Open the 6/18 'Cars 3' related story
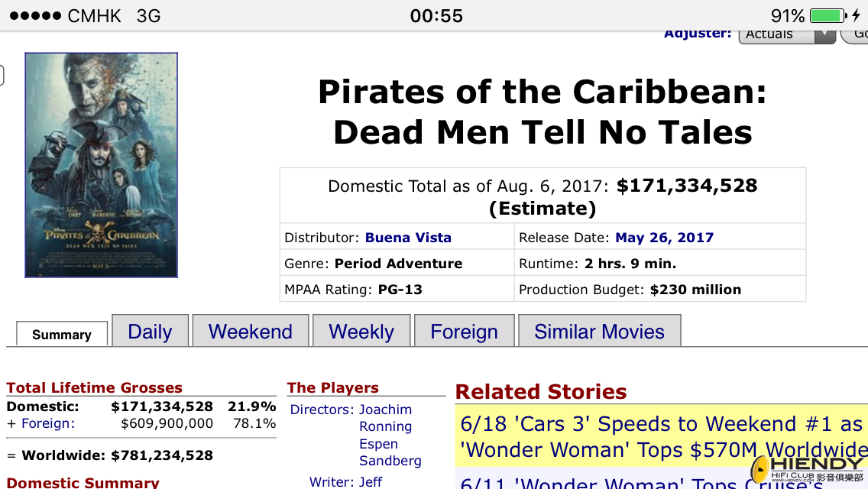 (x=662, y=437)
